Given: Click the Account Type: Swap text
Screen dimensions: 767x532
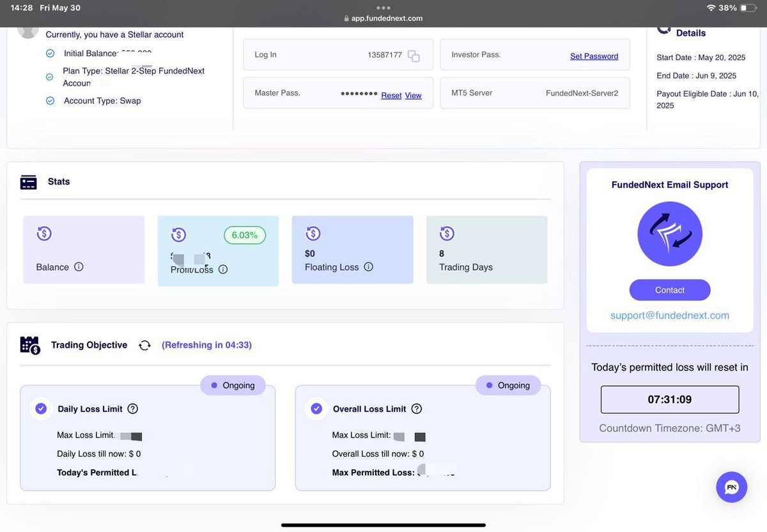Looking at the screenshot, I should point(102,101).
